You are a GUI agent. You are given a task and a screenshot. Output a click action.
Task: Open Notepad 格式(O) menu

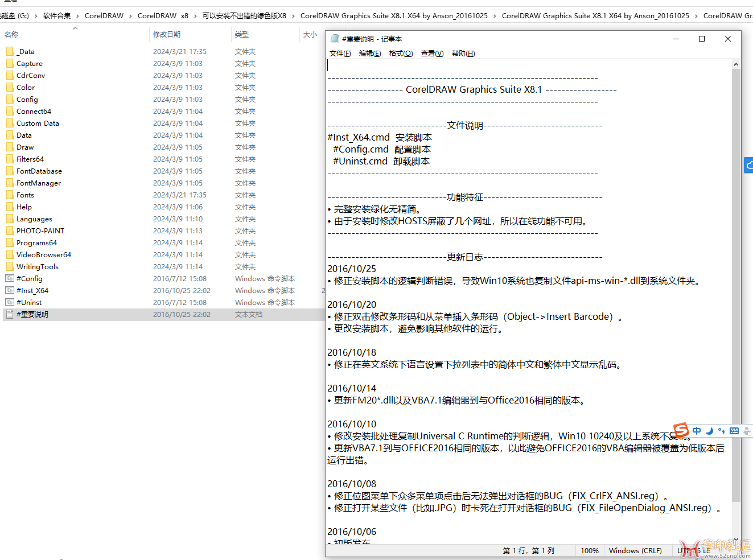pos(401,53)
